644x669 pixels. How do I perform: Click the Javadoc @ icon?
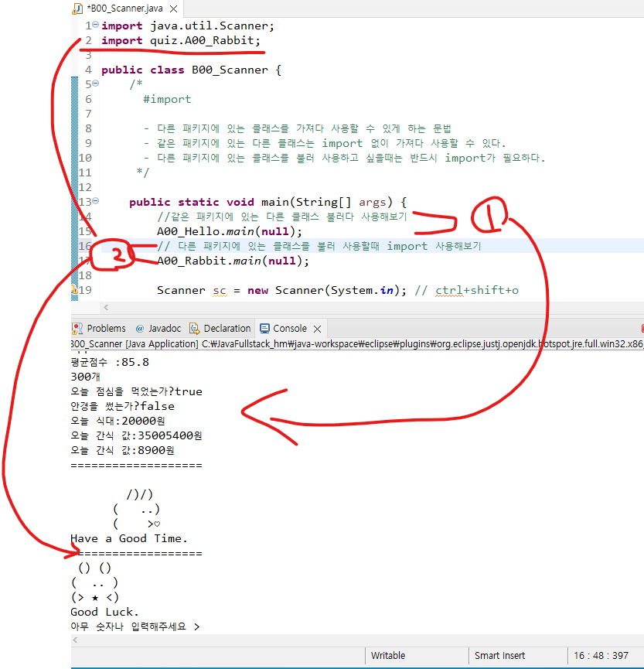pos(140,329)
